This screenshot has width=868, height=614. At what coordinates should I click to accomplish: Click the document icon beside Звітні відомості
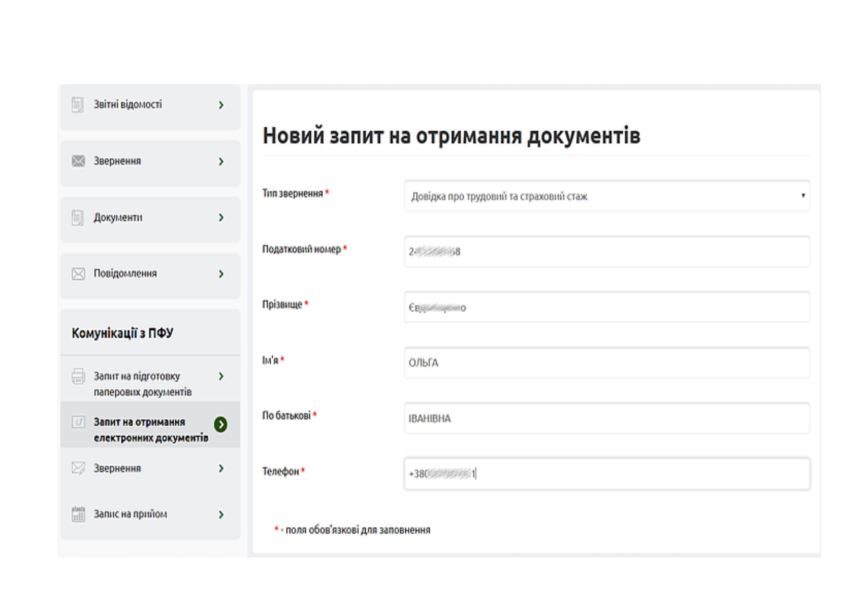click(78, 104)
